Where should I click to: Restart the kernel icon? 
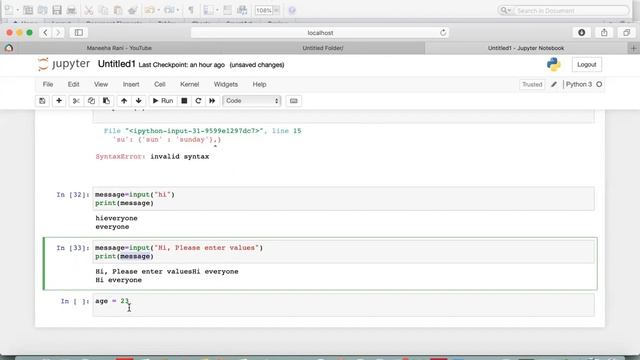[x=198, y=101]
